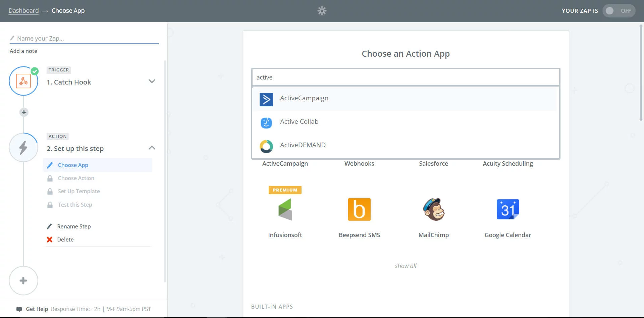Click the 2. Set up this step title
Image resolution: width=644 pixels, height=318 pixels.
tap(75, 149)
